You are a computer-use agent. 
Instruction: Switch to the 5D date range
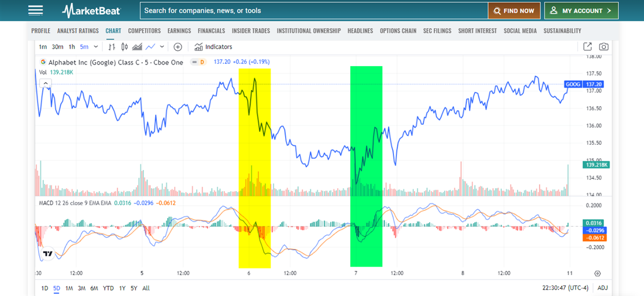click(x=57, y=288)
